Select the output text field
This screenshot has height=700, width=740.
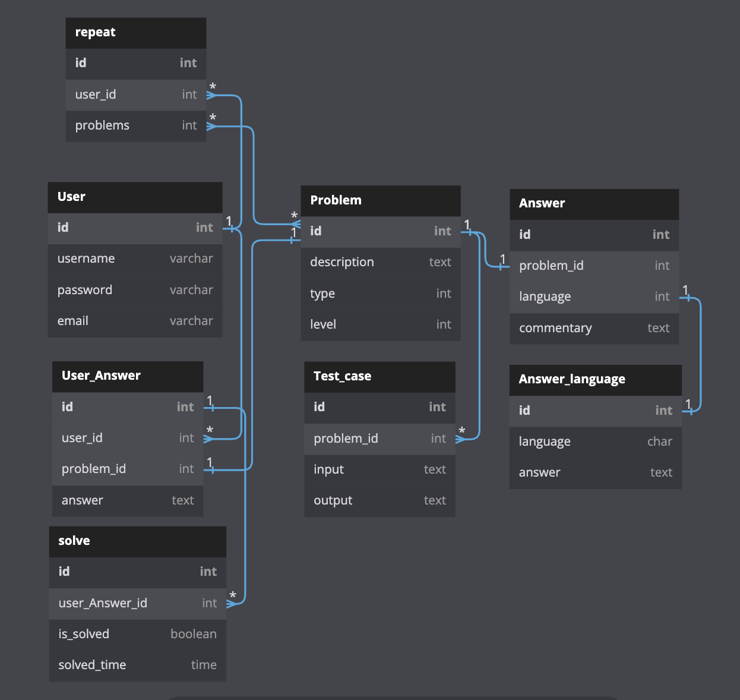[x=380, y=501]
